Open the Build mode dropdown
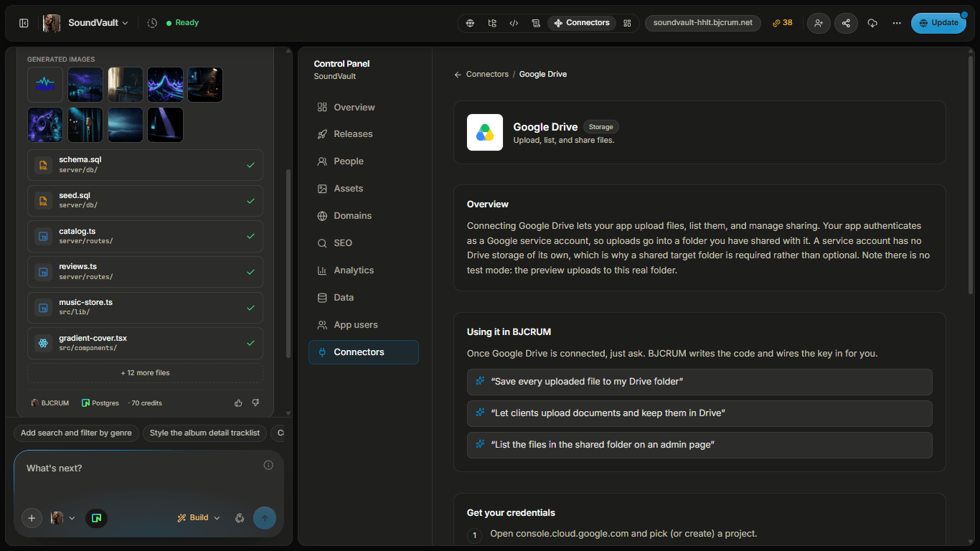Screen dimensions: 980x551 pyautogui.click(x=199, y=518)
